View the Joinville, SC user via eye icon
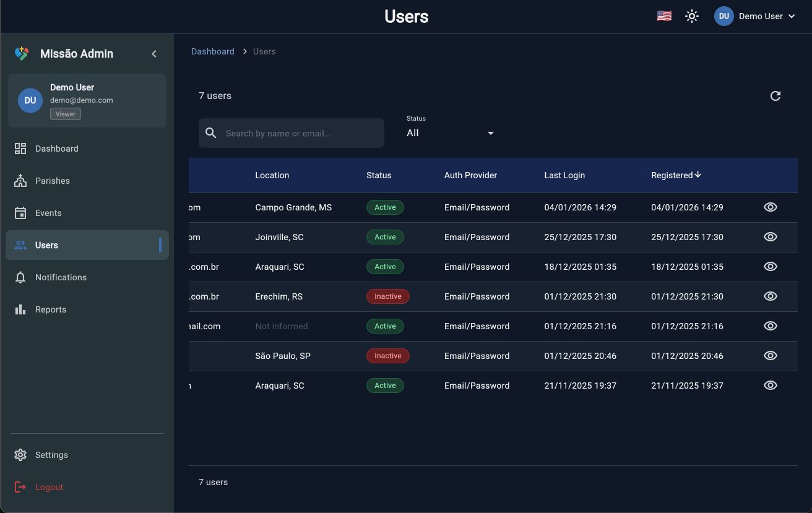812x513 pixels. coord(770,237)
